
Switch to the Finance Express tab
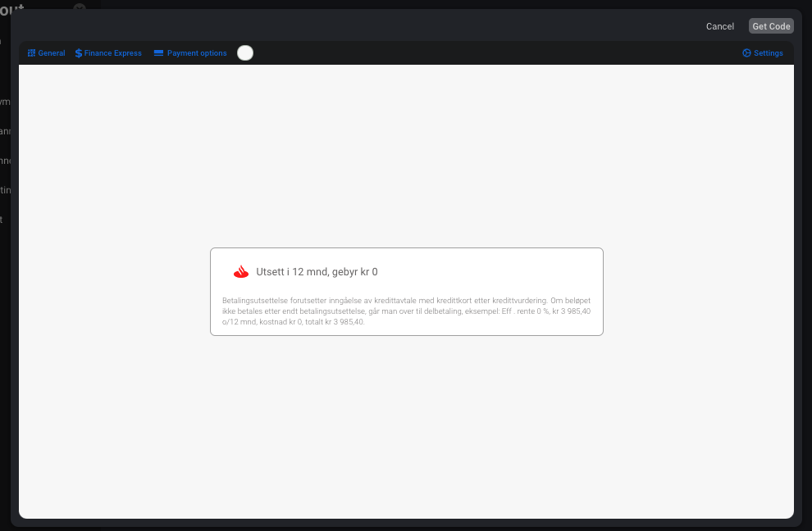108,52
